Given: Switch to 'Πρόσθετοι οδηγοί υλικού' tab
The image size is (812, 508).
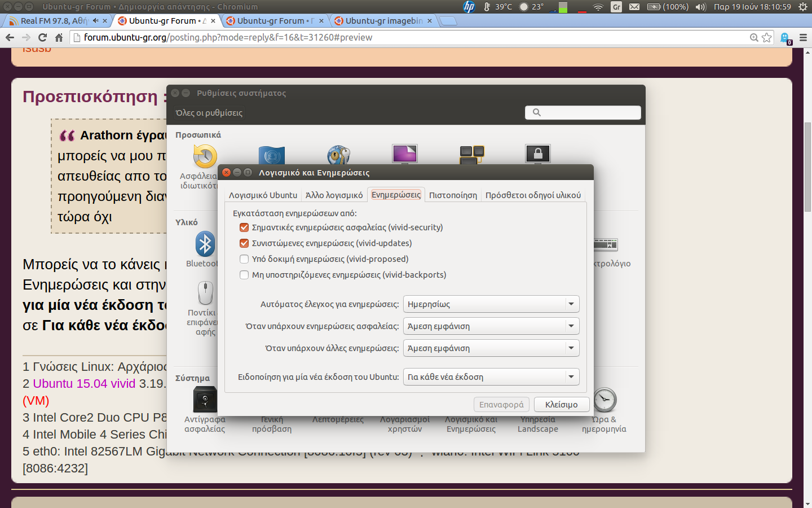Looking at the screenshot, I should pyautogui.click(x=533, y=195).
